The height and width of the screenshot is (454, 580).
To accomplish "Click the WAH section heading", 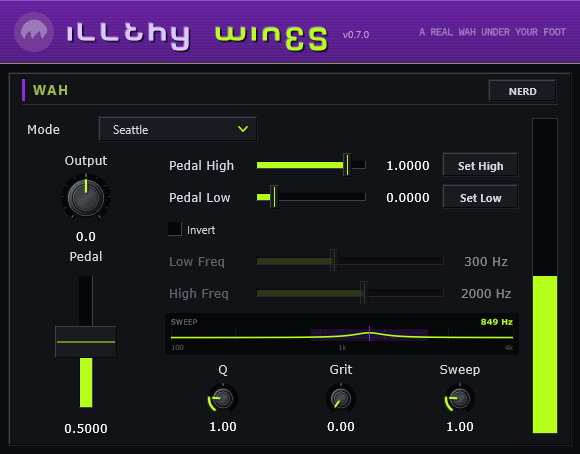I will 50,90.
